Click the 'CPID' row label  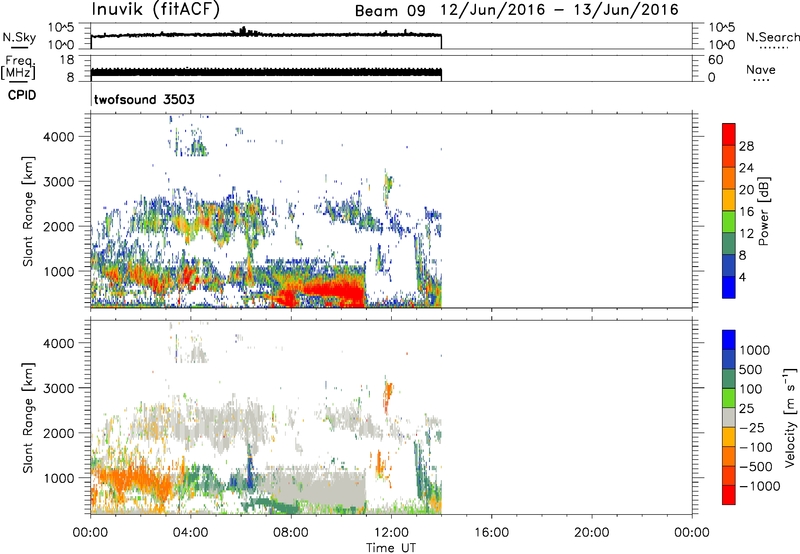click(22, 95)
